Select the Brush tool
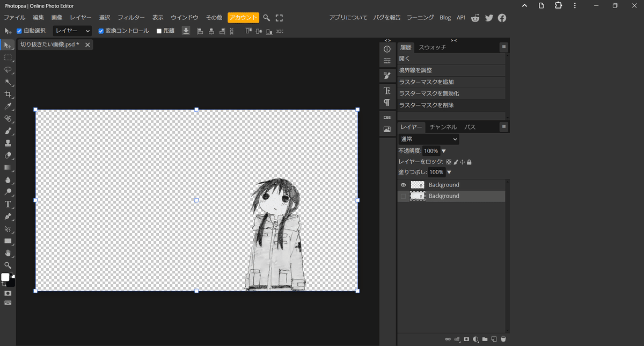Screen dimensions: 644x346 [x=8, y=131]
